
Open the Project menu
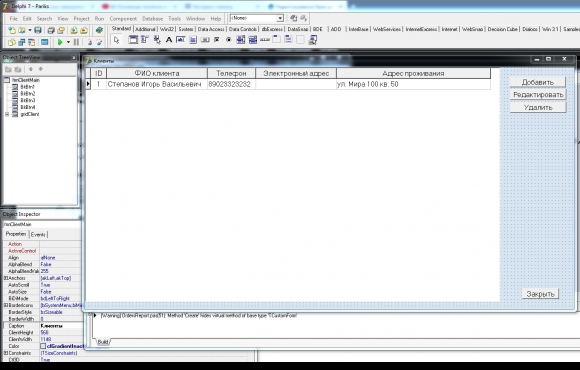pyautogui.click(x=81, y=18)
